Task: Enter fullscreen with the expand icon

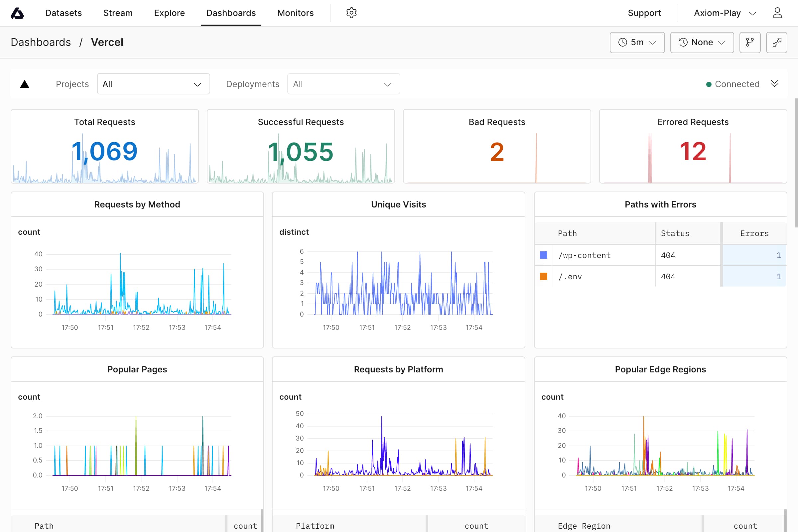Action: (x=777, y=43)
